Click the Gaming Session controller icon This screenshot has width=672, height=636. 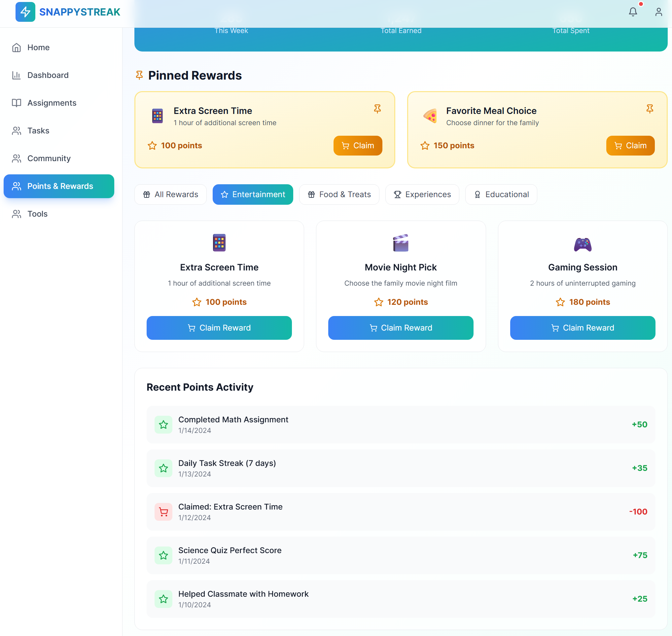click(x=583, y=244)
